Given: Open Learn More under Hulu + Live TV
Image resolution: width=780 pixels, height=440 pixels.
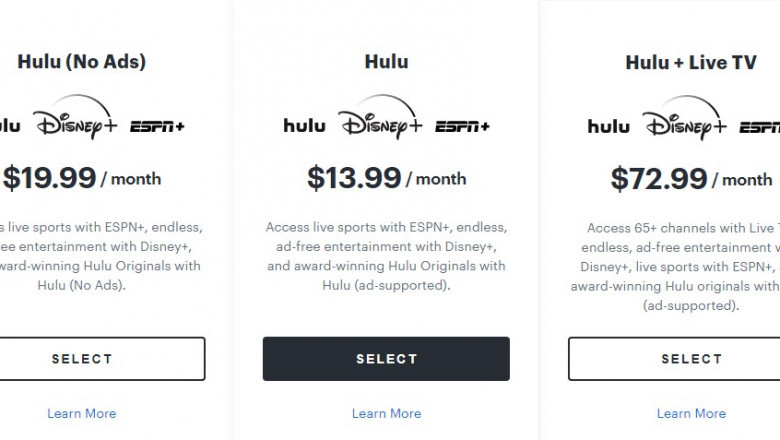Looking at the screenshot, I should [691, 413].
